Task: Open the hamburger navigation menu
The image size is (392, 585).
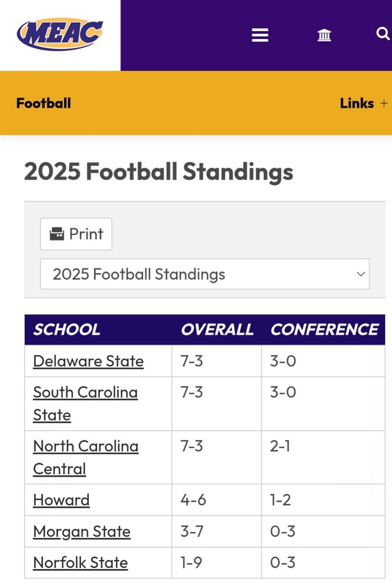Action: tap(260, 35)
